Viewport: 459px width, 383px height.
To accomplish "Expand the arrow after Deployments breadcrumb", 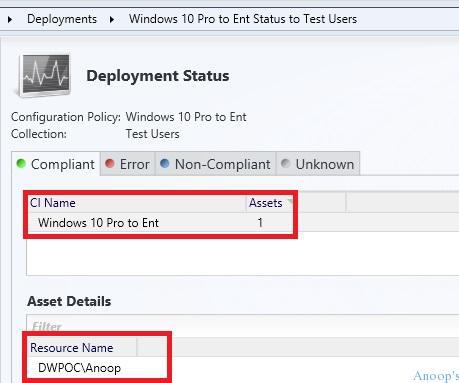I will click(x=112, y=20).
